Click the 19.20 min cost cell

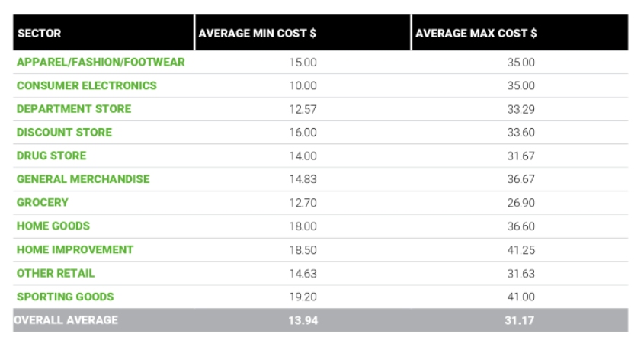[x=303, y=297]
